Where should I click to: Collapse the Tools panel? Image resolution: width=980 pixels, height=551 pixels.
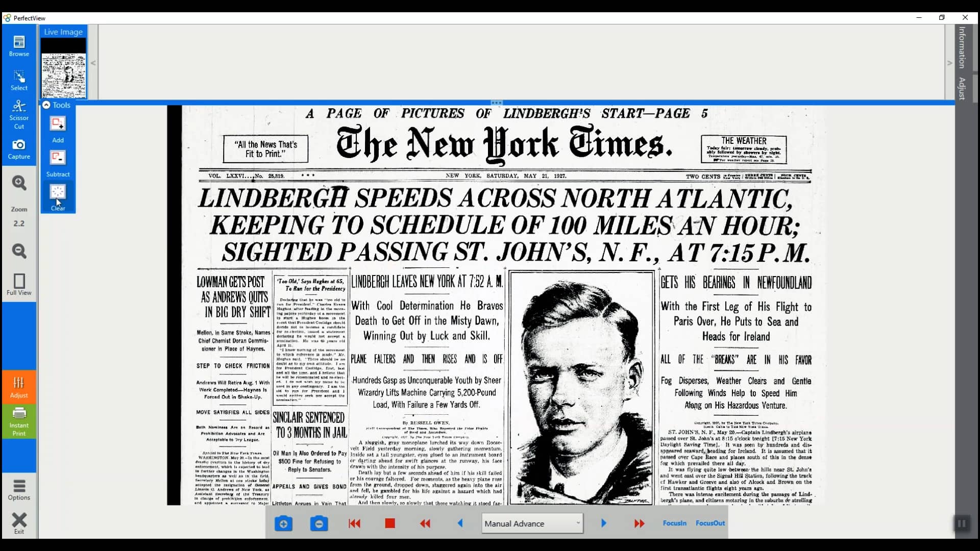click(46, 105)
